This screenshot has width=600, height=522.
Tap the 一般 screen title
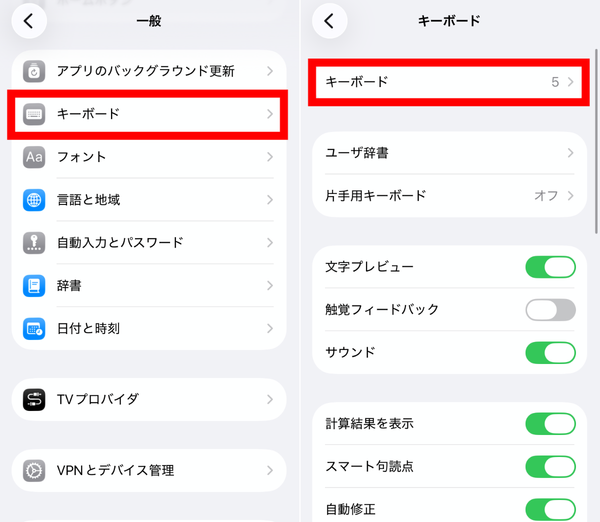click(149, 21)
